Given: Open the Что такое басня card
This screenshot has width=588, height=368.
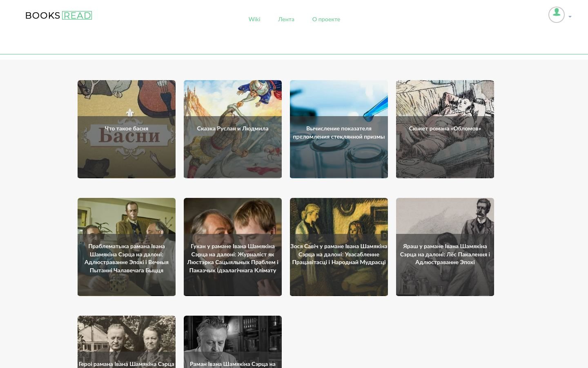Looking at the screenshot, I should [127, 129].
